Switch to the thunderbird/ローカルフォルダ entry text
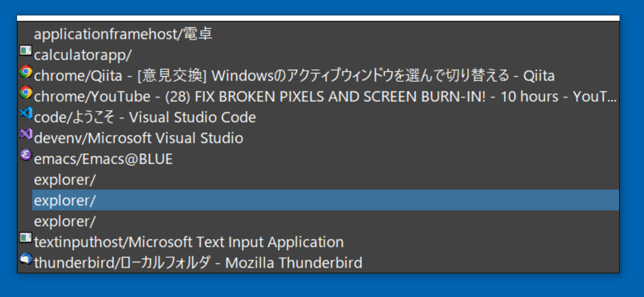Screen dimensions: 644x297 coord(198,263)
